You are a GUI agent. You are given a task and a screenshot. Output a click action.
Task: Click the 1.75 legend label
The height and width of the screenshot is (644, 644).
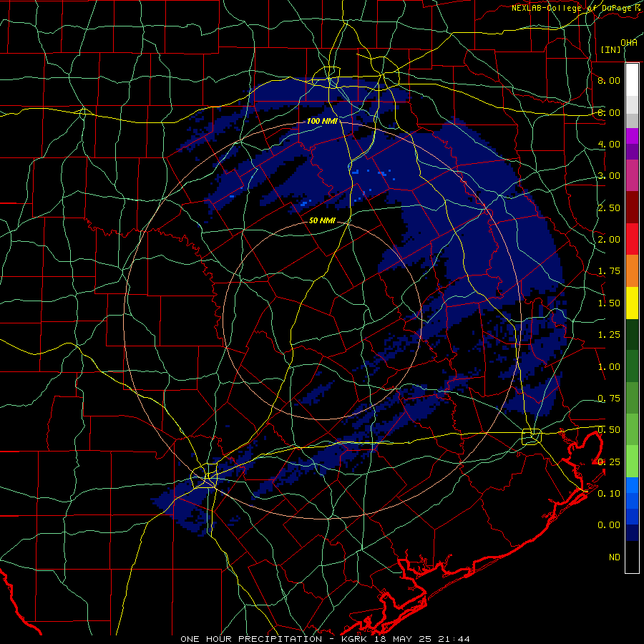coord(609,271)
